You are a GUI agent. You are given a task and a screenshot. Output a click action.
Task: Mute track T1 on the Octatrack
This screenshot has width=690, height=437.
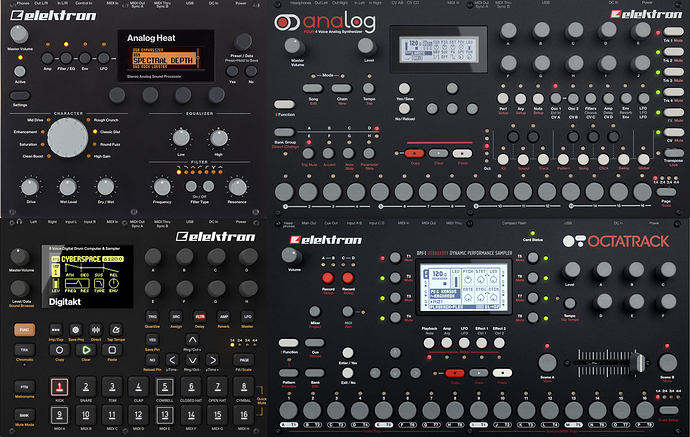(x=395, y=258)
